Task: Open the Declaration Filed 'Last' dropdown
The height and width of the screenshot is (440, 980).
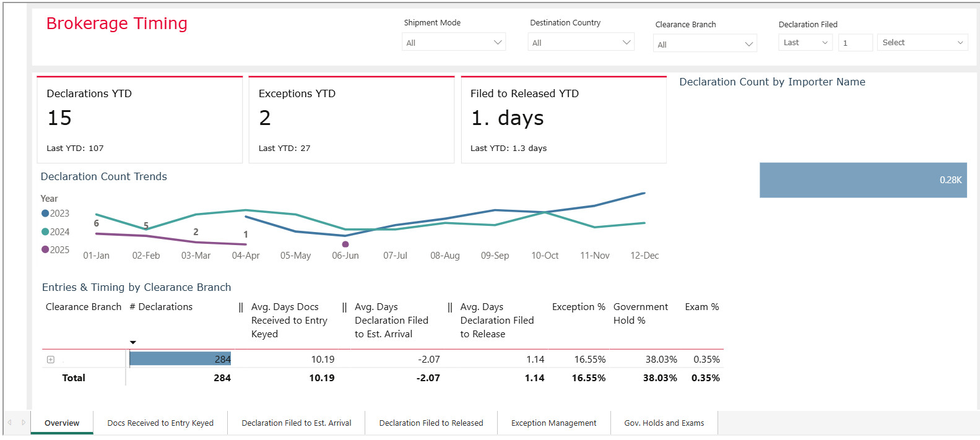Action: 805,43
